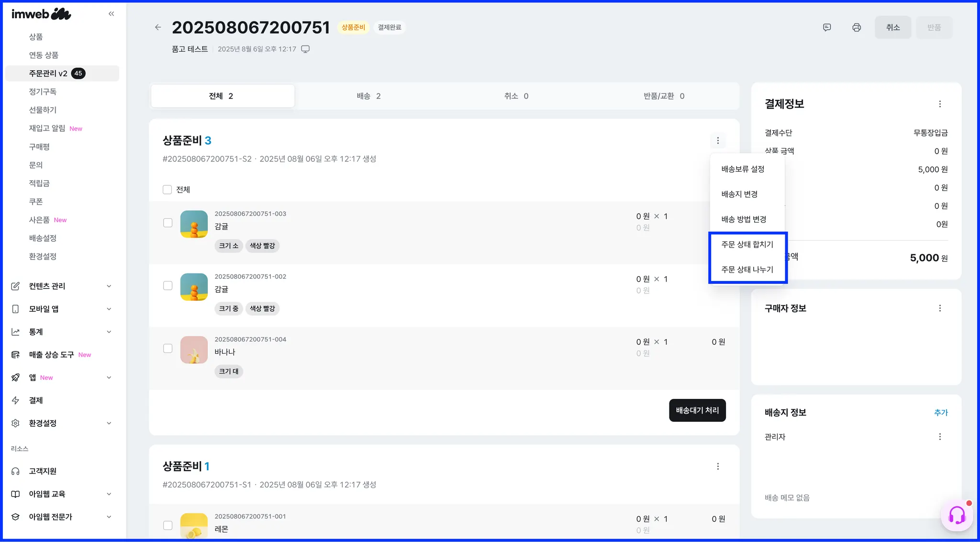Tick the 바나나 product checkbox
Image resolution: width=980 pixels, height=542 pixels.
point(167,348)
